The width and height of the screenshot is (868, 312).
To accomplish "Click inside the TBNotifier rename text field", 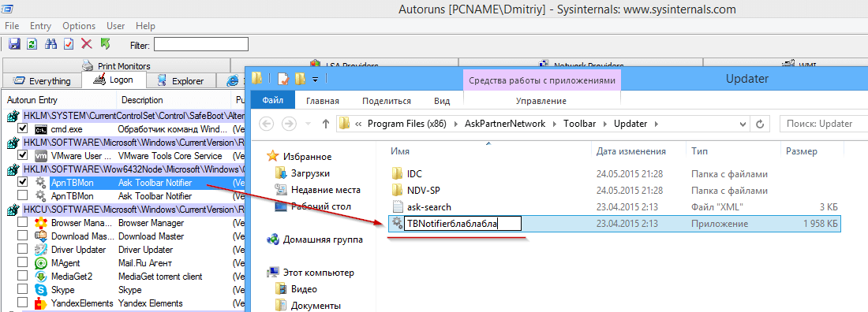I will [462, 224].
